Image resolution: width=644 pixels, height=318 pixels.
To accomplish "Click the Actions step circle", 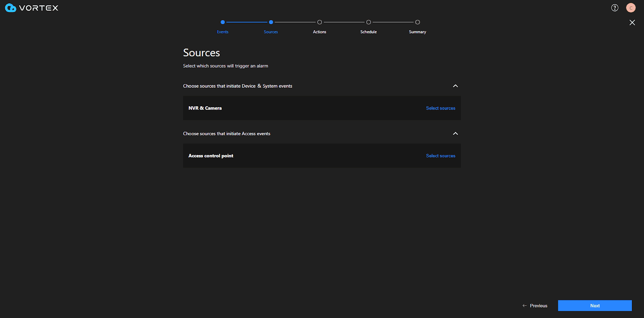I will (x=320, y=22).
